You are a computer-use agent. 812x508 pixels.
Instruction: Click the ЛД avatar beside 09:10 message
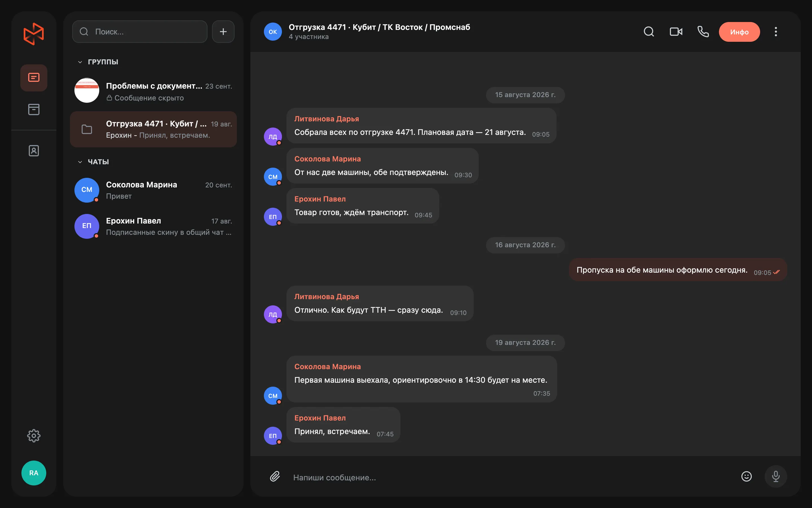point(273,314)
